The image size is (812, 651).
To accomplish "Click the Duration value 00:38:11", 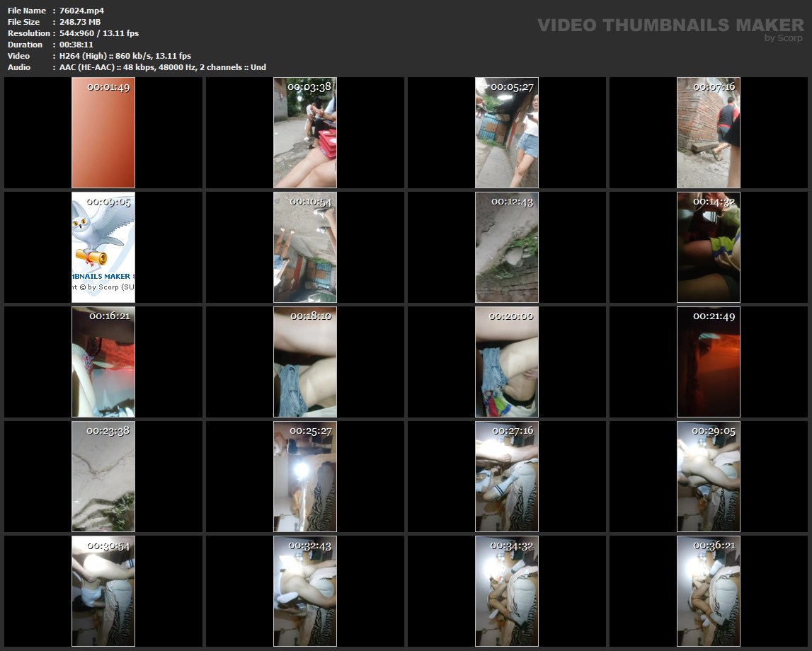I will click(76, 45).
